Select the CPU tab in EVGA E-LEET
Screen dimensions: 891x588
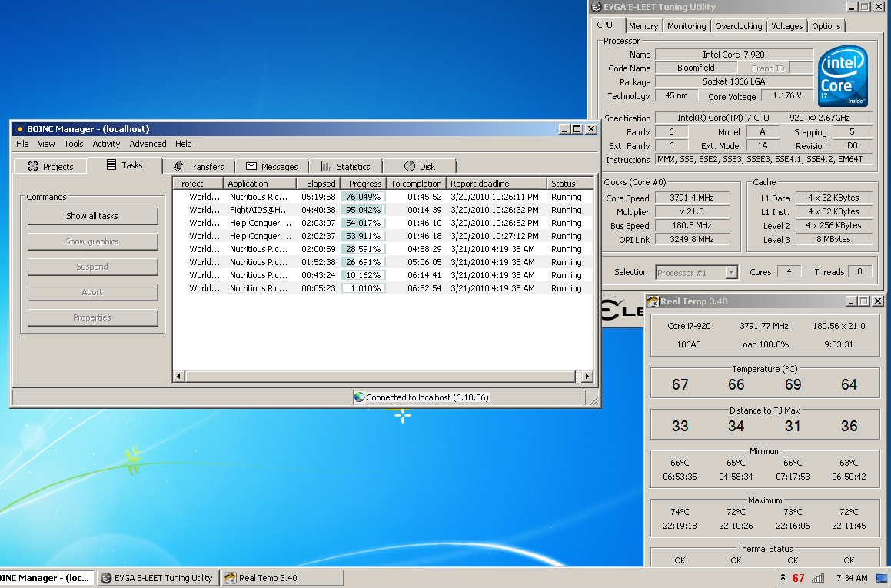point(606,25)
